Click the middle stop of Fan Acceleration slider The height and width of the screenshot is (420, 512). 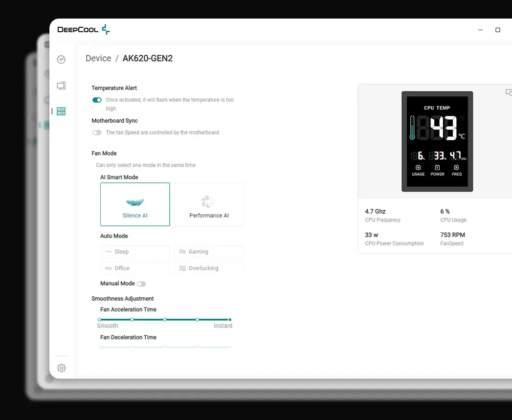[x=165, y=320]
